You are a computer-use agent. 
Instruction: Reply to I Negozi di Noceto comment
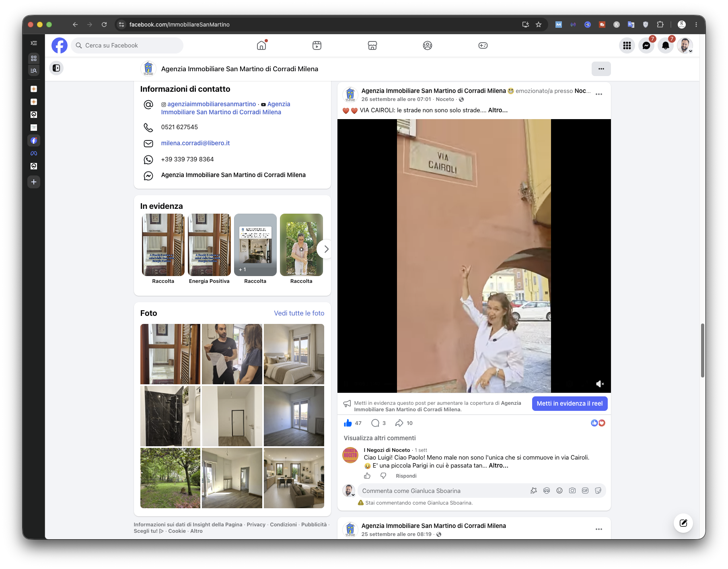pyautogui.click(x=406, y=476)
